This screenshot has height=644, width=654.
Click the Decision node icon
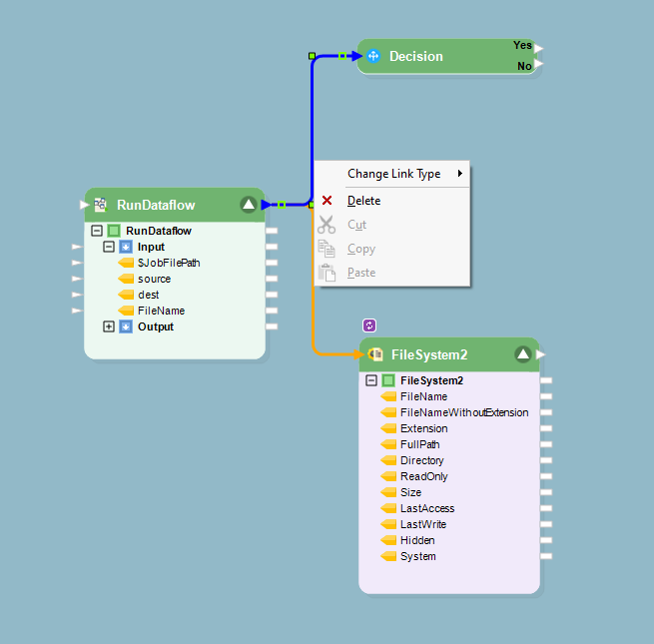374,56
